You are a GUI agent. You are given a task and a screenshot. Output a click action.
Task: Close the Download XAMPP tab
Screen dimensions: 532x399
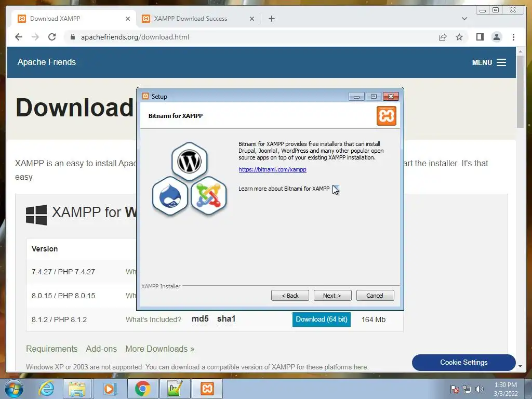(x=128, y=19)
